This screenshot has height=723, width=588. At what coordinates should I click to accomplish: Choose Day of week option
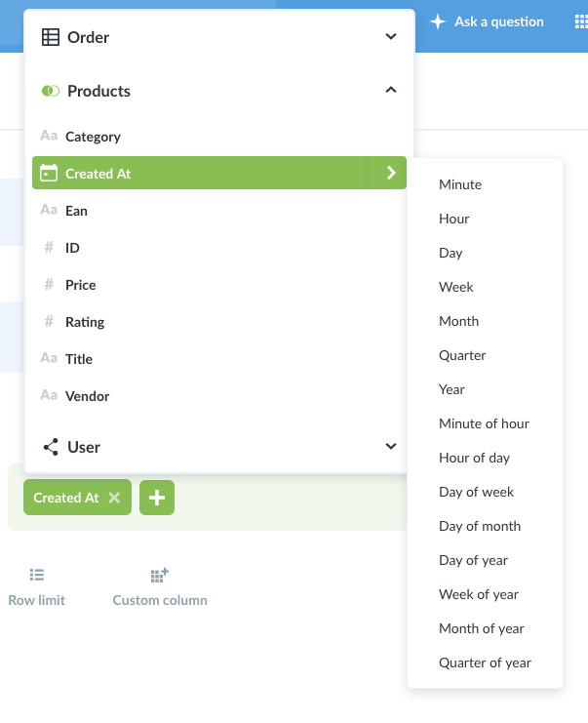tap(476, 492)
